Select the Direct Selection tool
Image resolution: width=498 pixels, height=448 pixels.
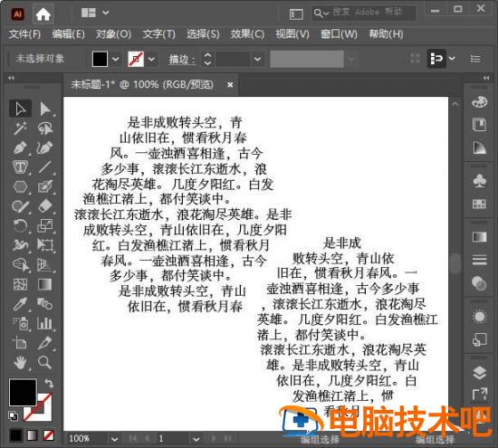[x=45, y=109]
